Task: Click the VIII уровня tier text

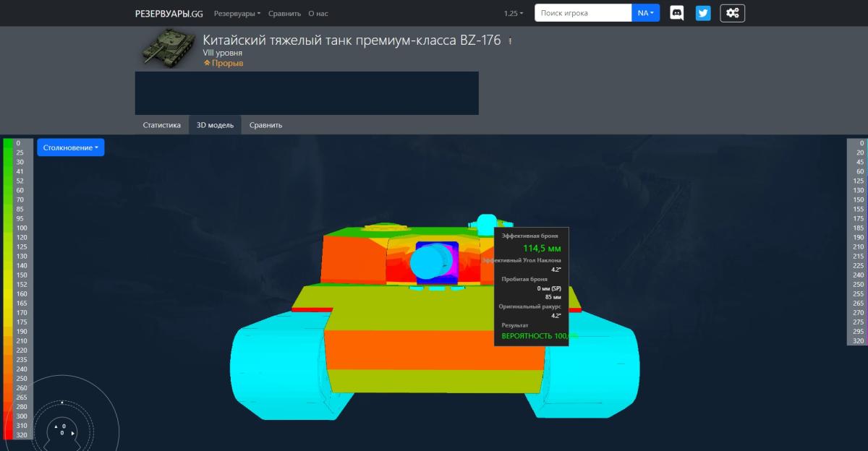Action: pyautogui.click(x=223, y=53)
